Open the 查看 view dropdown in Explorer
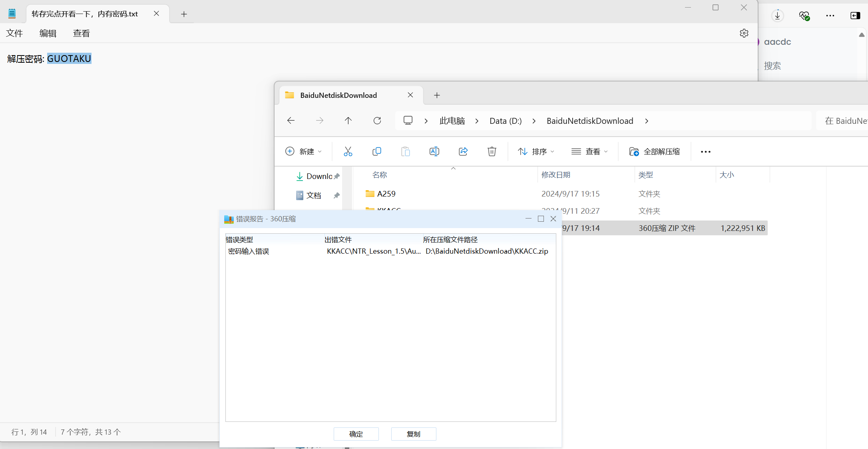 [589, 151]
